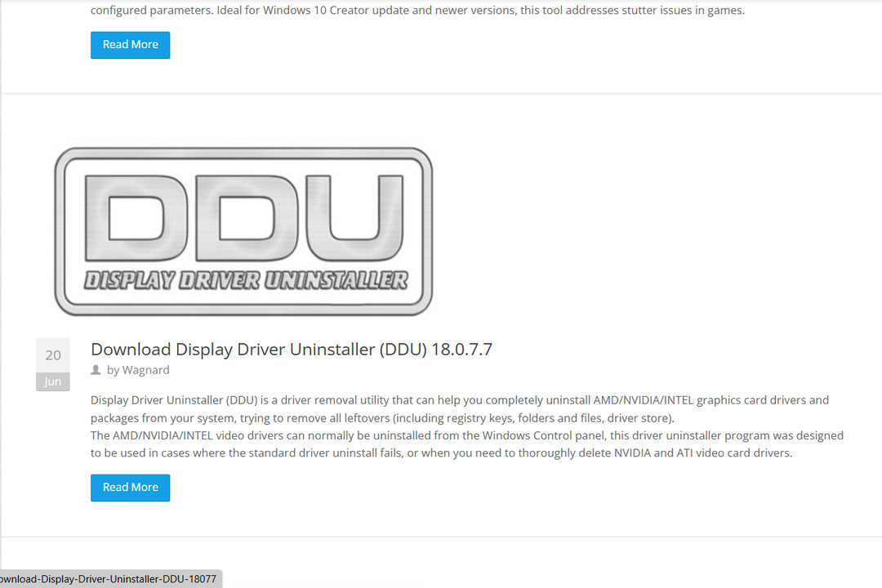Viewport: 882px width, 588px height.
Task: Click the 20 day number on the post date
Action: 52,354
